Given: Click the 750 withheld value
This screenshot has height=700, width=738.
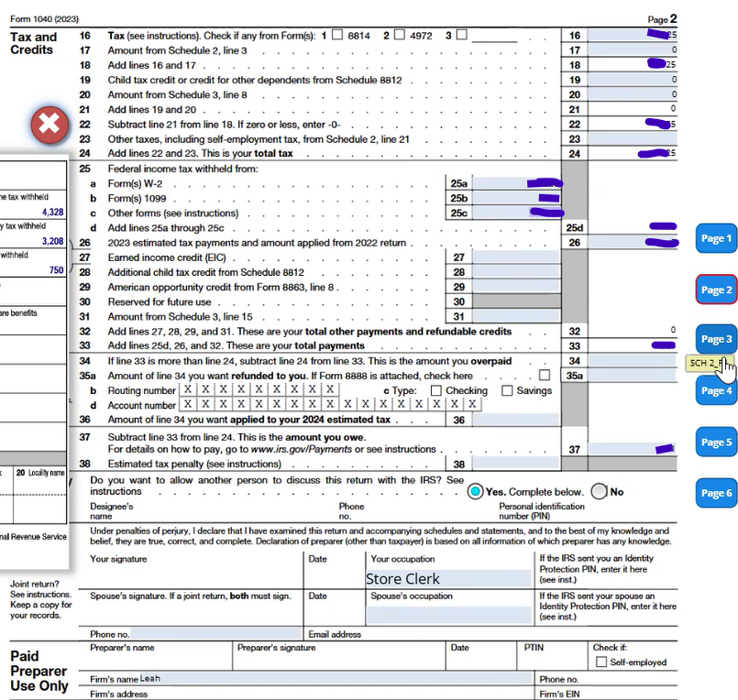Looking at the screenshot, I should pos(57,270).
